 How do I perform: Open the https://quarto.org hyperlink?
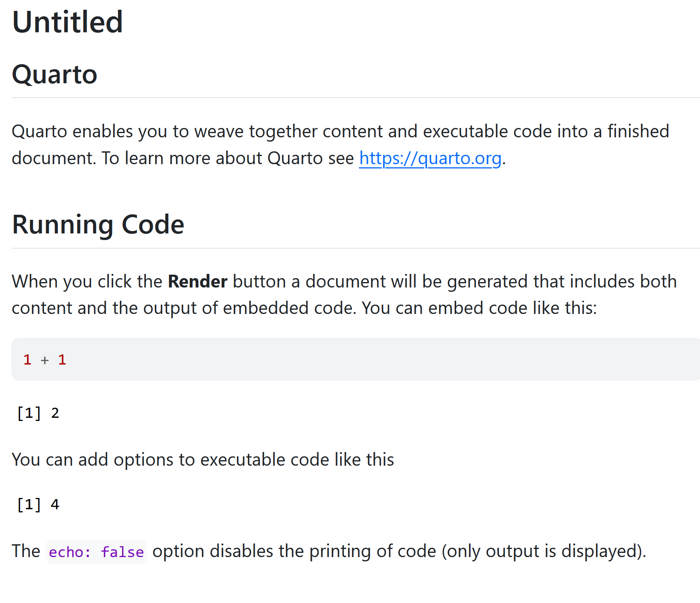pyautogui.click(x=430, y=158)
